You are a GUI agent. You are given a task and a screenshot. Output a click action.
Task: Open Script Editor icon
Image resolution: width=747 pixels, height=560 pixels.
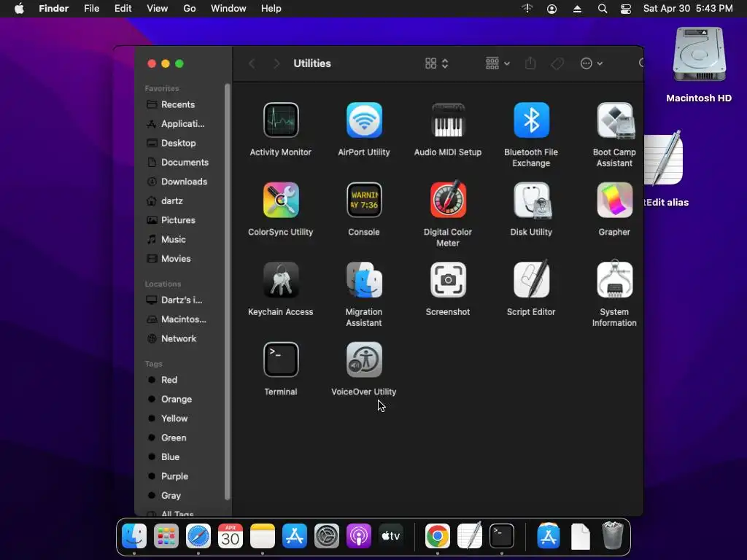(x=531, y=279)
